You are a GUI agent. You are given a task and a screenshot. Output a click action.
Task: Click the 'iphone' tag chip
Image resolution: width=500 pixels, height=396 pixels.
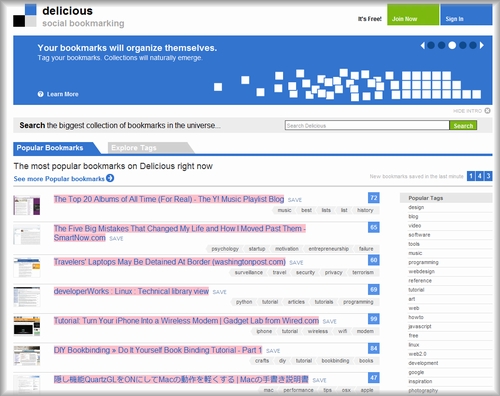[264, 331]
